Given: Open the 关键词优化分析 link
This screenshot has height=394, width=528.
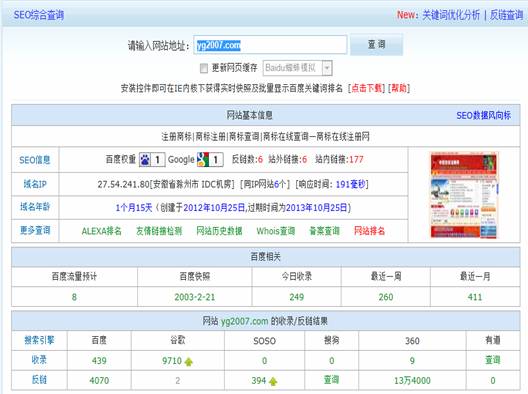Looking at the screenshot, I should tap(451, 15).
